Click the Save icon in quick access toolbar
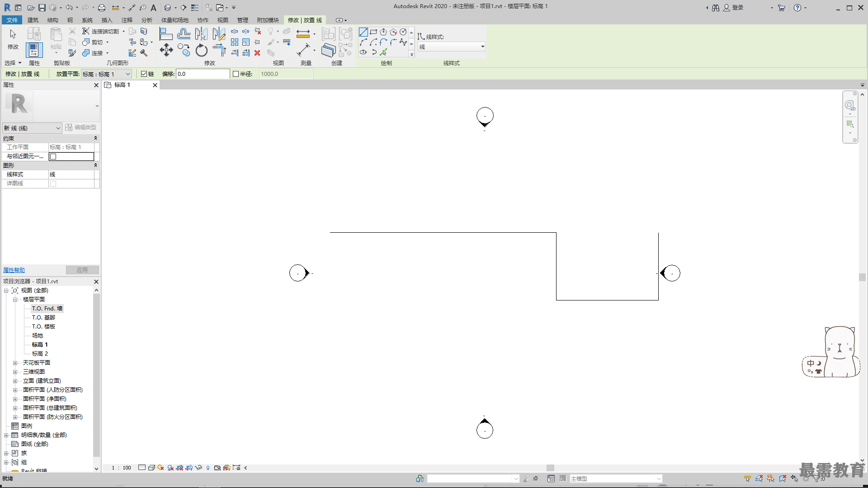868x488 pixels. click(x=42, y=8)
